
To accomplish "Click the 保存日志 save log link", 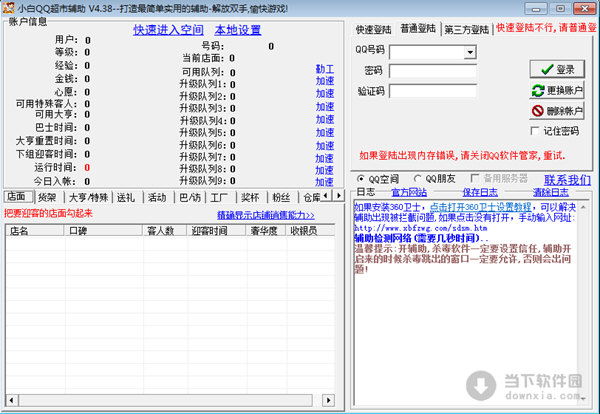I will tap(480, 192).
